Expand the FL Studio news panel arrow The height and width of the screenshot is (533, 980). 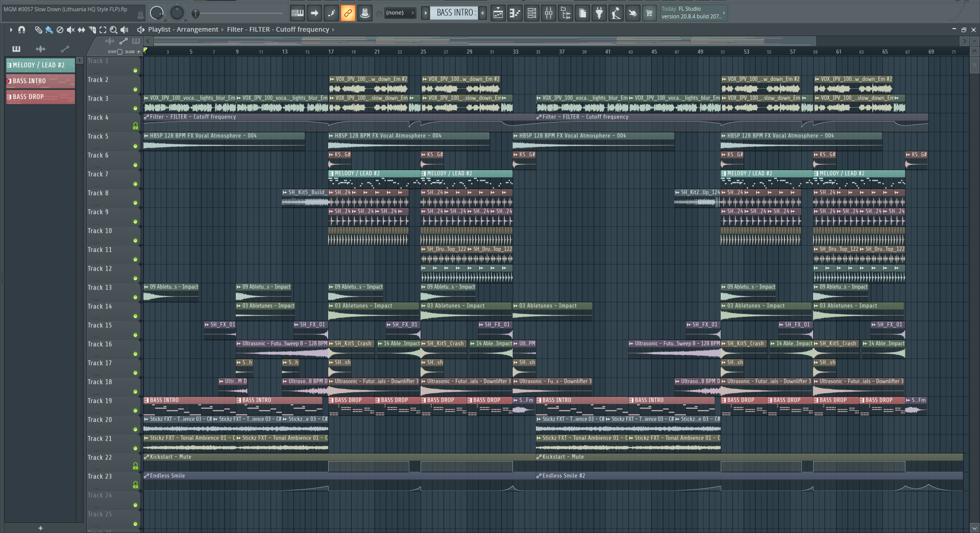(724, 13)
